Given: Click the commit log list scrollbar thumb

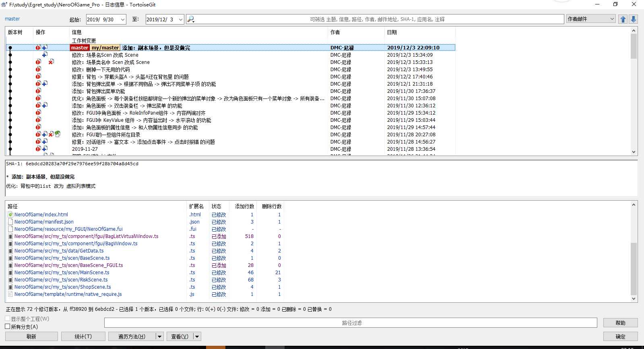Looking at the screenshot, I should point(634,46).
